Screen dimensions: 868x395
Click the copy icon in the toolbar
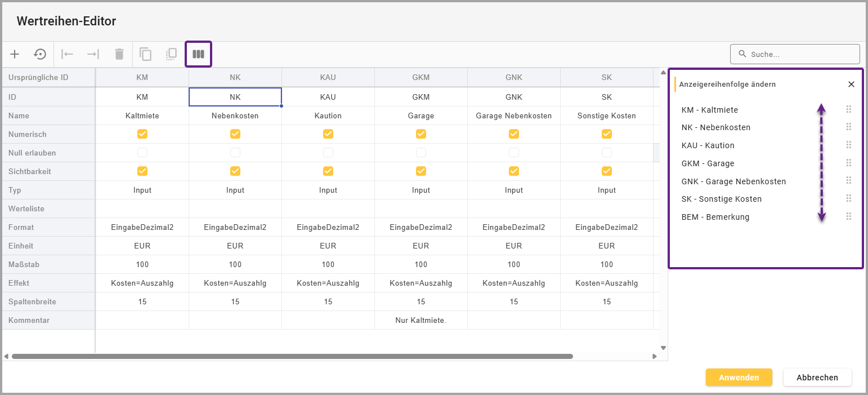point(146,54)
